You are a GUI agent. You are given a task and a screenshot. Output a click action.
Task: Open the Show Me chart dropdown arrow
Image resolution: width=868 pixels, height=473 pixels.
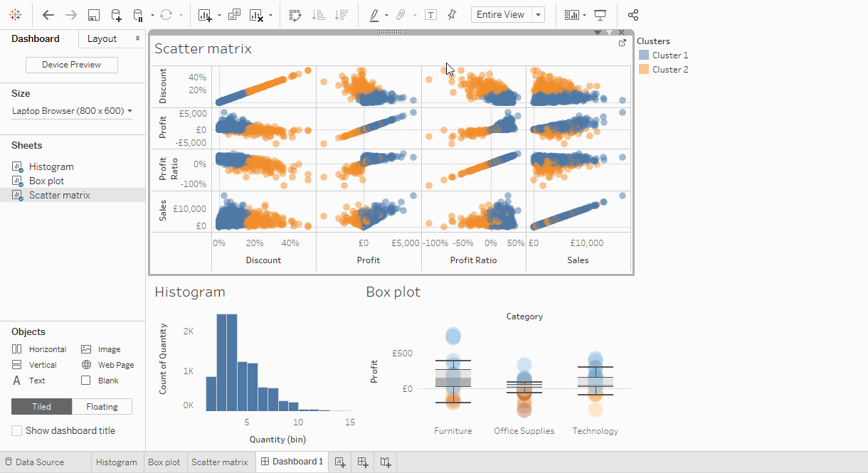pyautogui.click(x=584, y=15)
